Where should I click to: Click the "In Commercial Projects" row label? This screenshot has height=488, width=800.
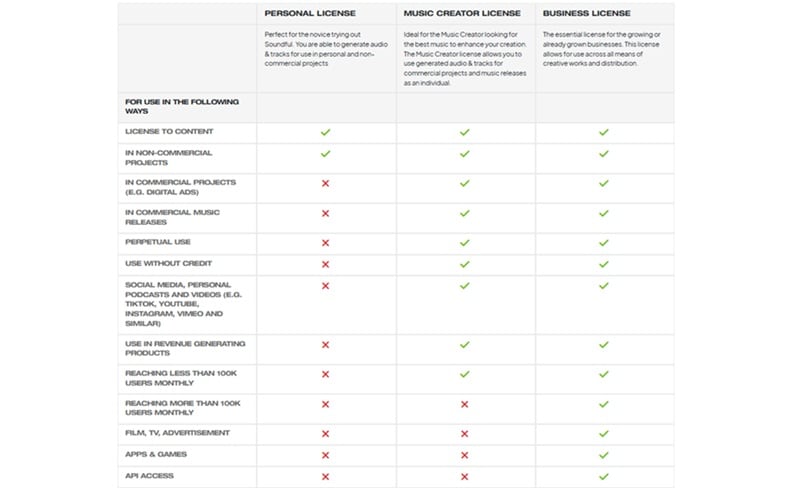click(178, 187)
